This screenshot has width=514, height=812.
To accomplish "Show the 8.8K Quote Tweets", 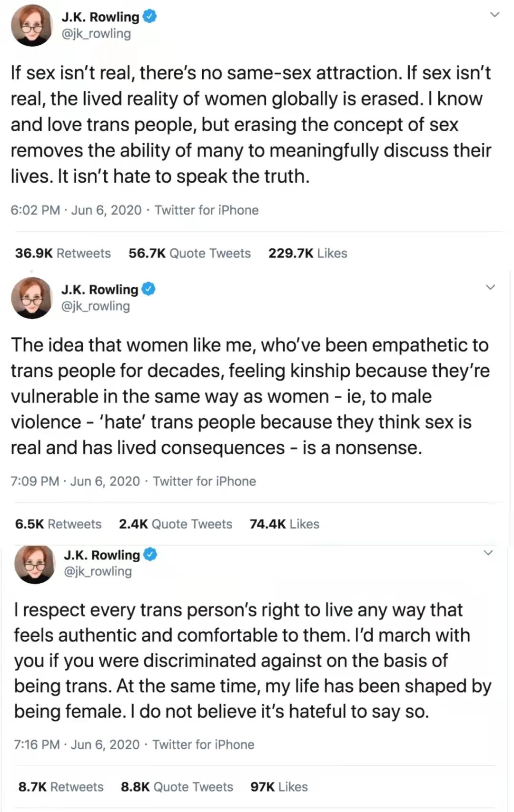I will coord(177,787).
